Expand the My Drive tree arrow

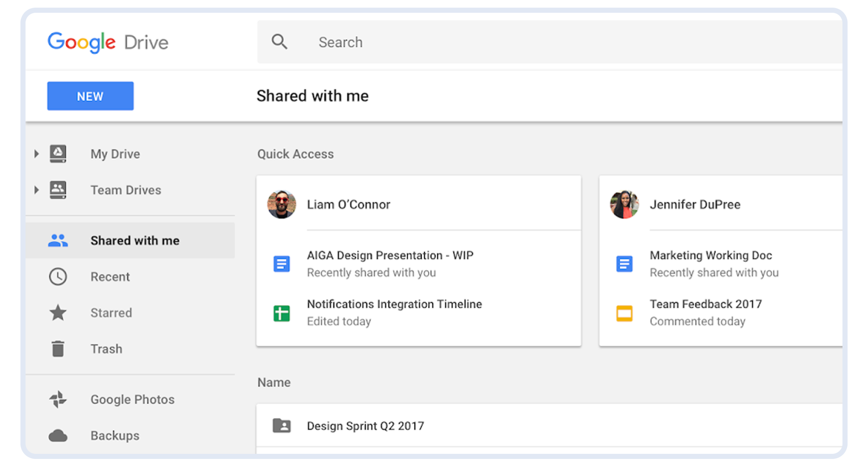(x=37, y=154)
